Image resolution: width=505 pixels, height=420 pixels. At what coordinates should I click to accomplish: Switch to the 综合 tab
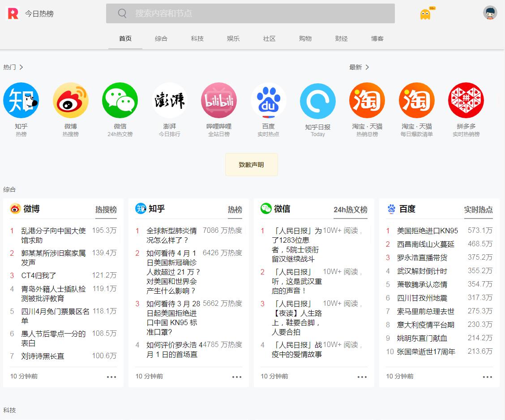[161, 39]
